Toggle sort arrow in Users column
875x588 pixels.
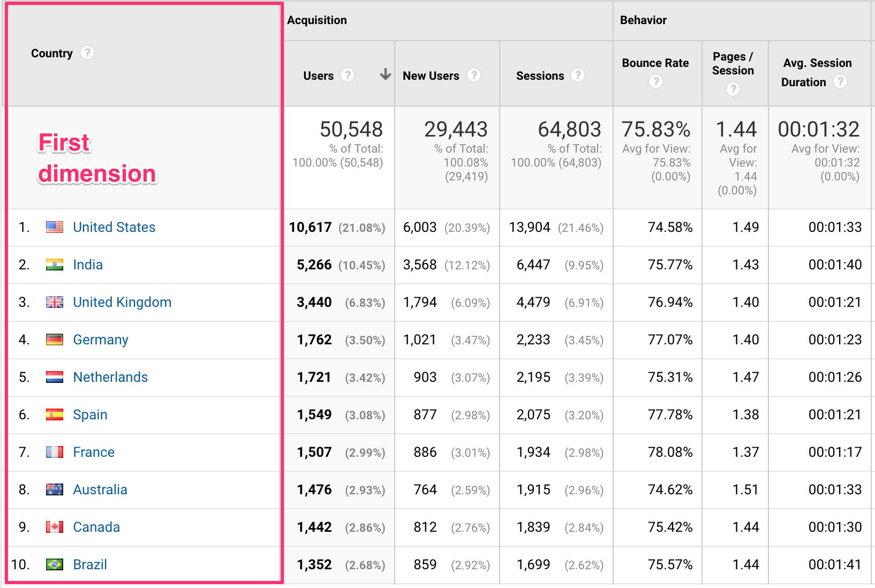385,74
